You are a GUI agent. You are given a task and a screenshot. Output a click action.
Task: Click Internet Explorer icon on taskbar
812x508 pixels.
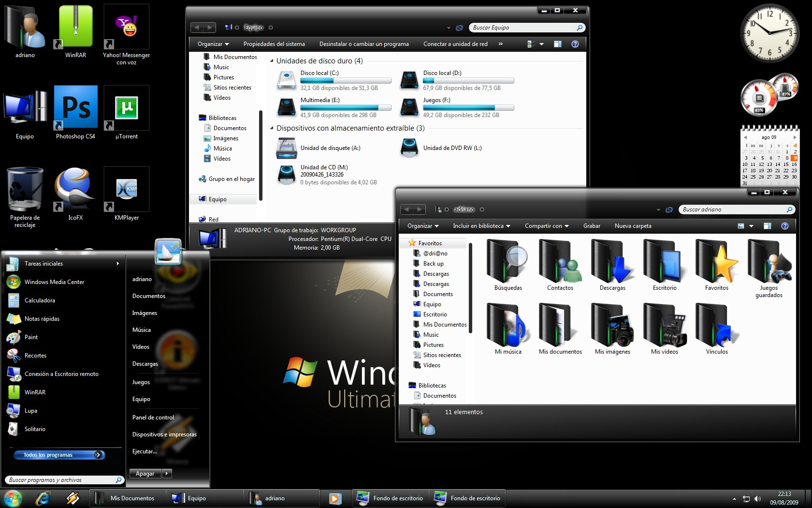43,498
